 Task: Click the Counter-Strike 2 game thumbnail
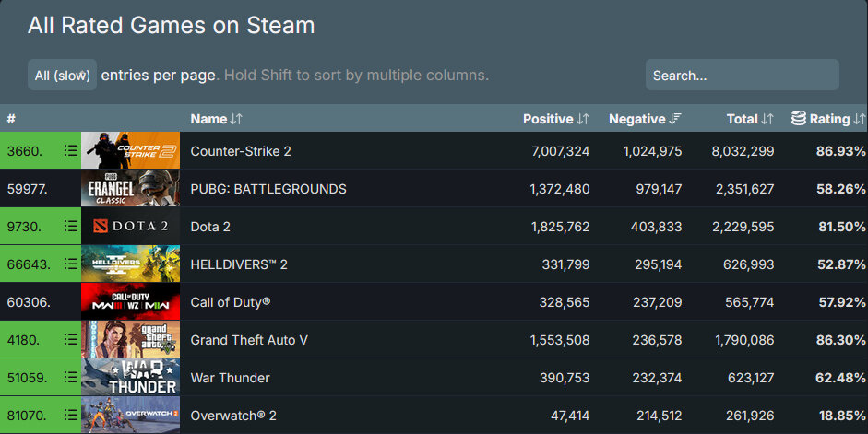(131, 150)
